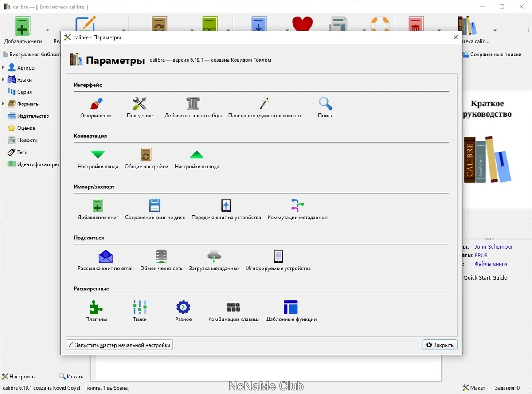Open Игнорируемые устройства settings
Image resolution: width=532 pixels, height=394 pixels.
278,261
